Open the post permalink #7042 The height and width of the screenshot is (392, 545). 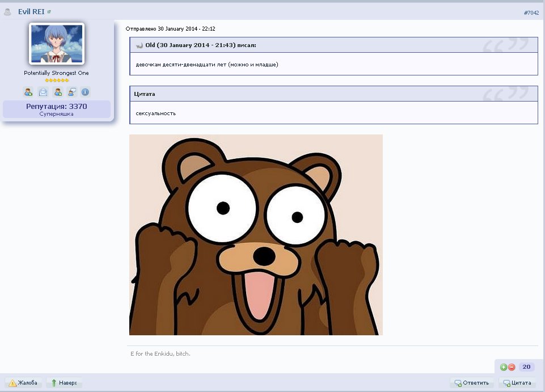tap(531, 13)
